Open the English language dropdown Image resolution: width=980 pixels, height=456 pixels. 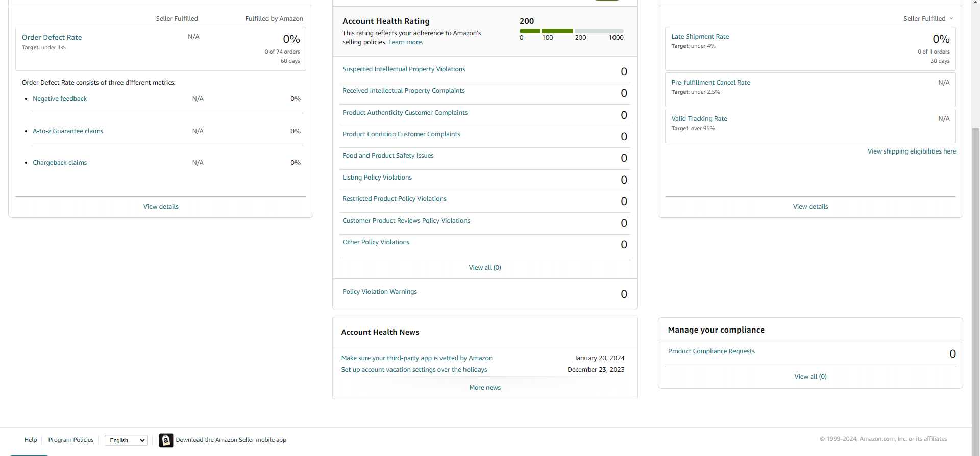(126, 440)
